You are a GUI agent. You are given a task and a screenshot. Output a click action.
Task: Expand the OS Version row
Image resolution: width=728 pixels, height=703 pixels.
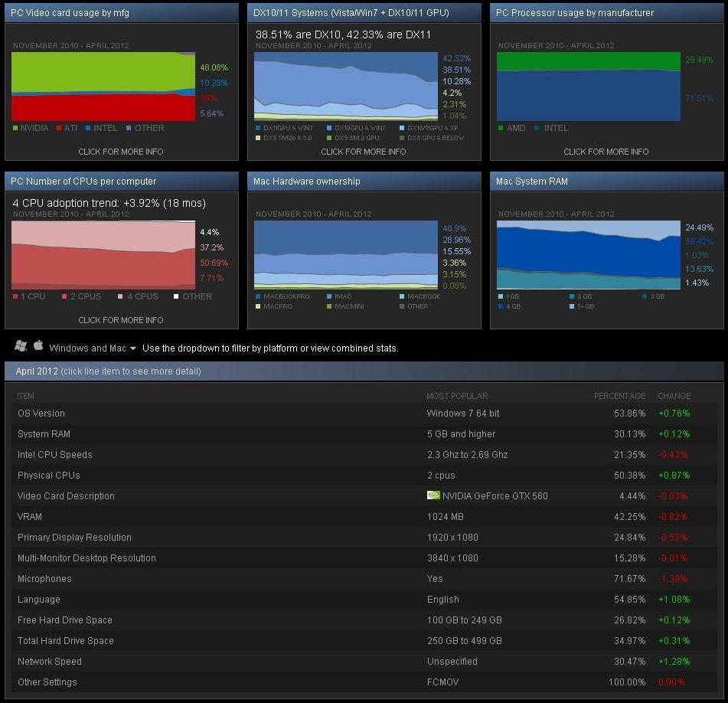(x=364, y=414)
